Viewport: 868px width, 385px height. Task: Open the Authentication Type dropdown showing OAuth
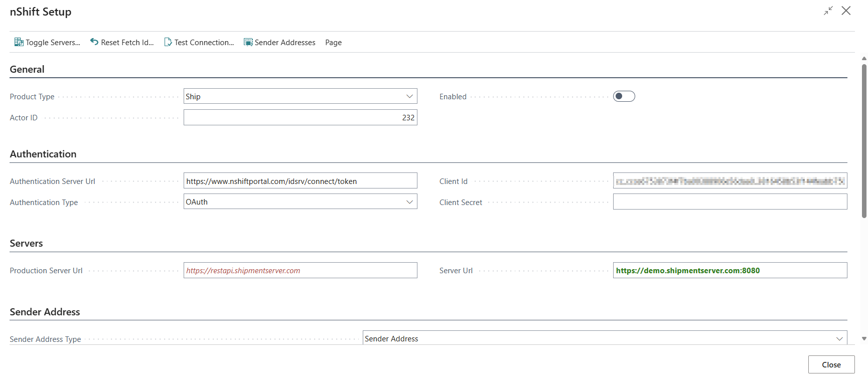click(x=301, y=202)
